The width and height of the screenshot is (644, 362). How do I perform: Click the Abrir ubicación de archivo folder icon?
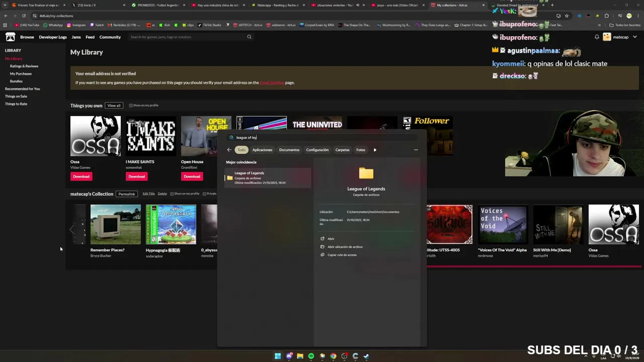(x=323, y=247)
